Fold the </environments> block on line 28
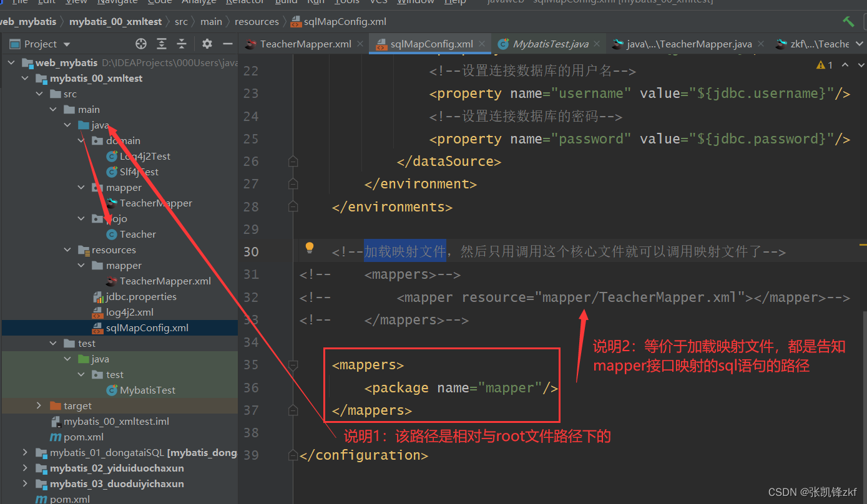 (293, 206)
